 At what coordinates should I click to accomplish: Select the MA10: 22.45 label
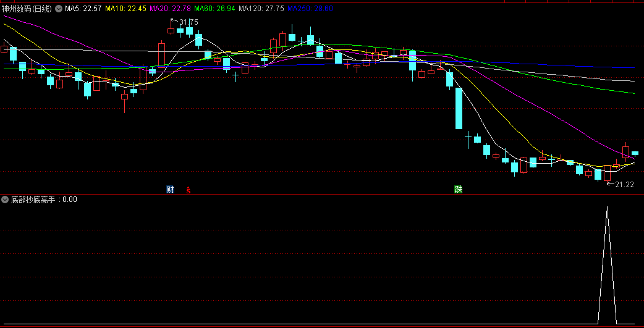click(x=125, y=9)
